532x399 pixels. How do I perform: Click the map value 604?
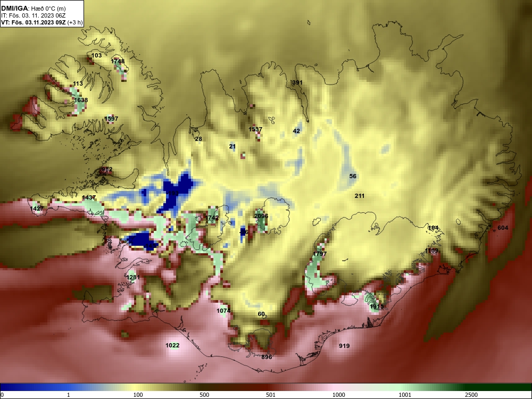(x=503, y=228)
